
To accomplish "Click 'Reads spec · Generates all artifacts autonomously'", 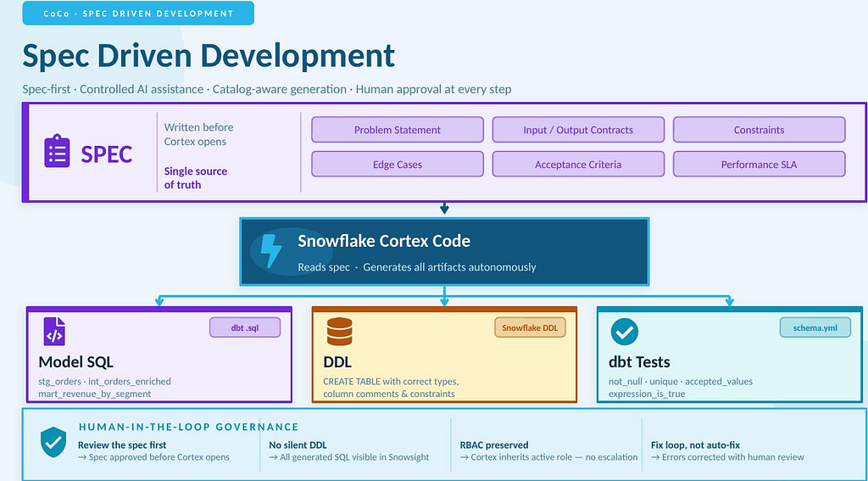I will pos(417,267).
